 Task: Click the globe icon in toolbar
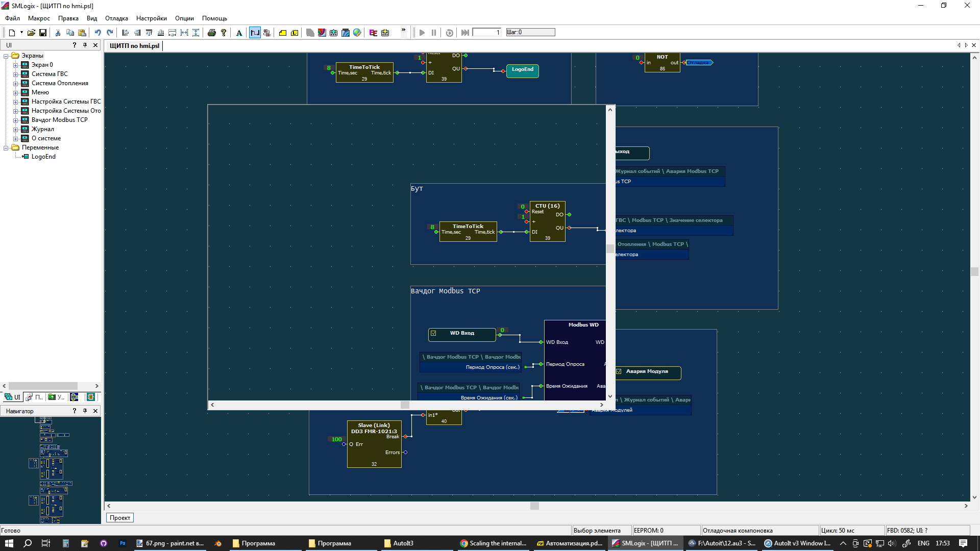pyautogui.click(x=357, y=33)
